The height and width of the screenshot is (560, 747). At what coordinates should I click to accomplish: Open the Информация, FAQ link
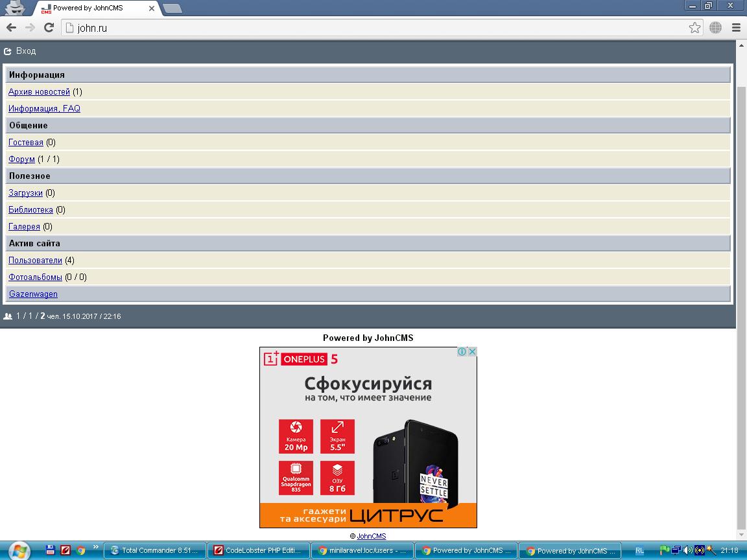click(x=44, y=109)
